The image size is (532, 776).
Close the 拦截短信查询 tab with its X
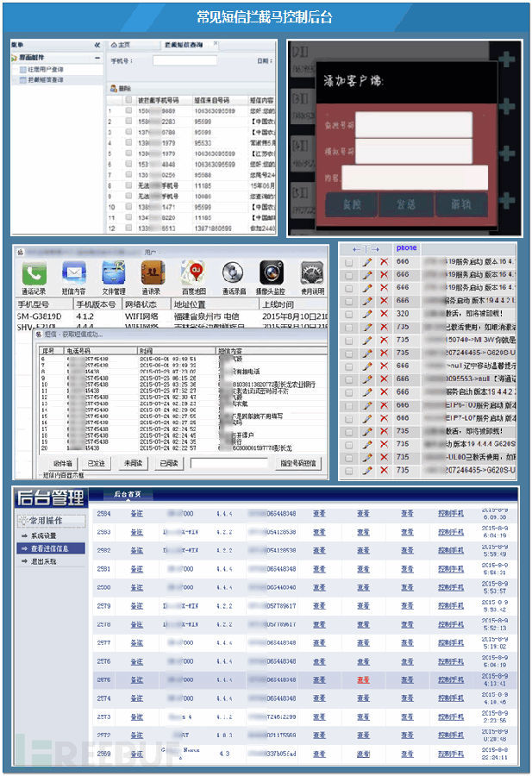216,44
